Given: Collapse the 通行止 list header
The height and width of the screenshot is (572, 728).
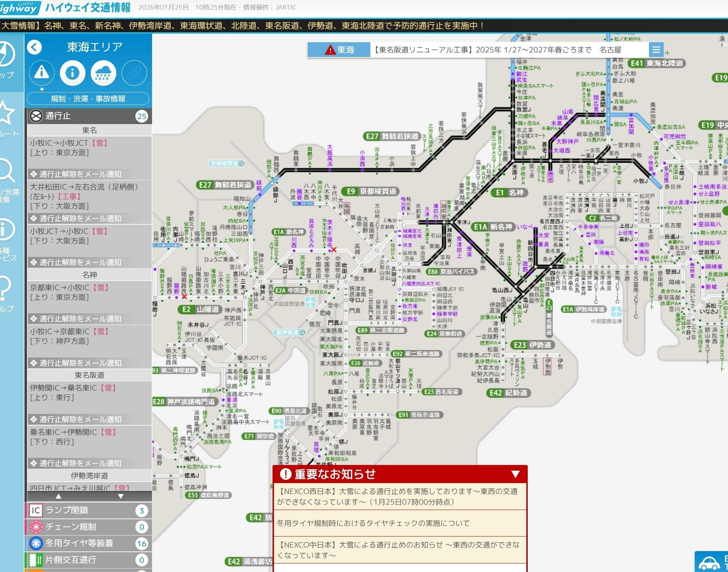Looking at the screenshot, I should (x=89, y=116).
